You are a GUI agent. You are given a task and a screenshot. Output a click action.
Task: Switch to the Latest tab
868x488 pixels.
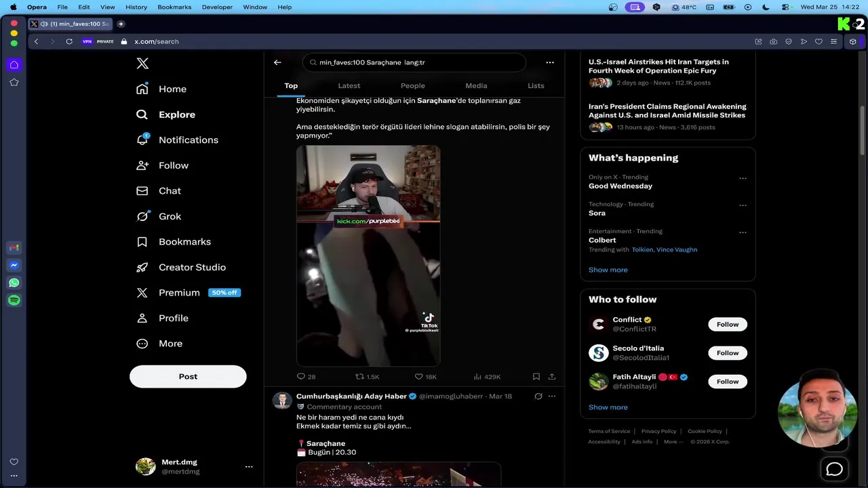coord(349,85)
